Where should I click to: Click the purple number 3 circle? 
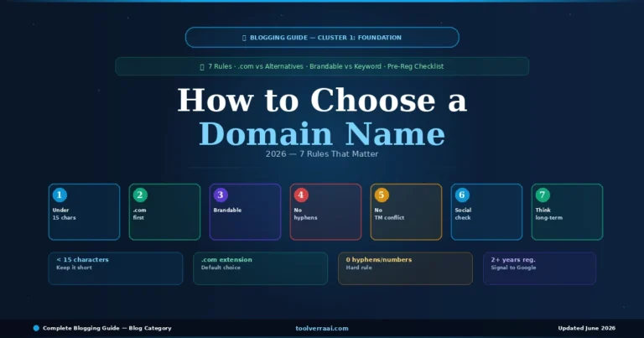tap(221, 195)
